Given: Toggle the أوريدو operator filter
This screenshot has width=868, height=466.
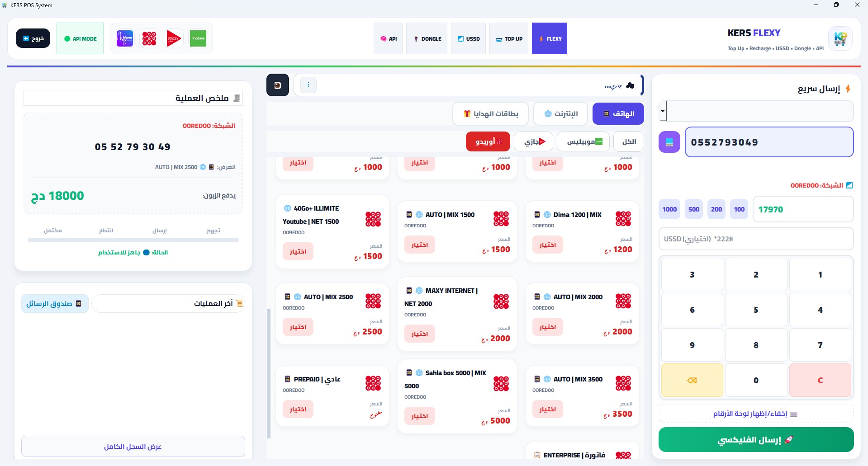Looking at the screenshot, I should [488, 141].
